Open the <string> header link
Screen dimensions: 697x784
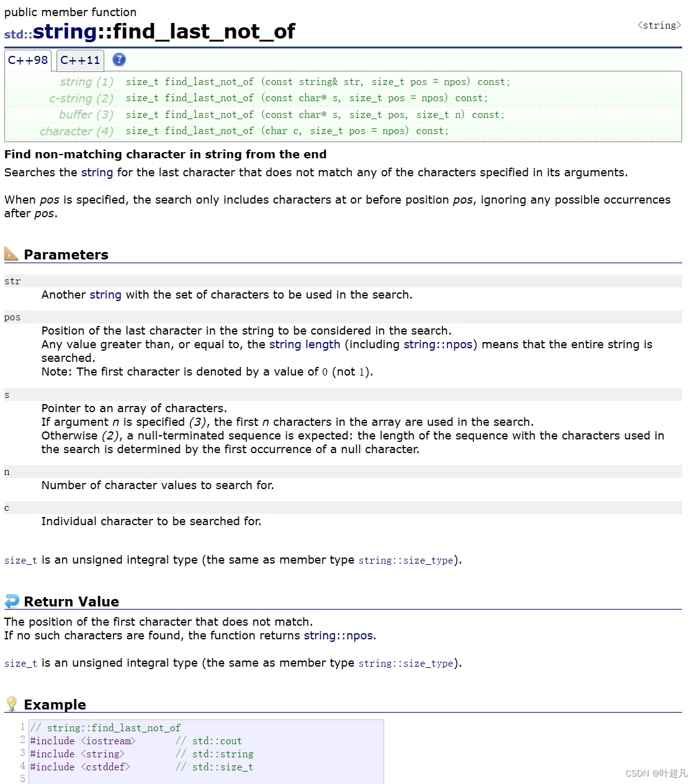[659, 25]
